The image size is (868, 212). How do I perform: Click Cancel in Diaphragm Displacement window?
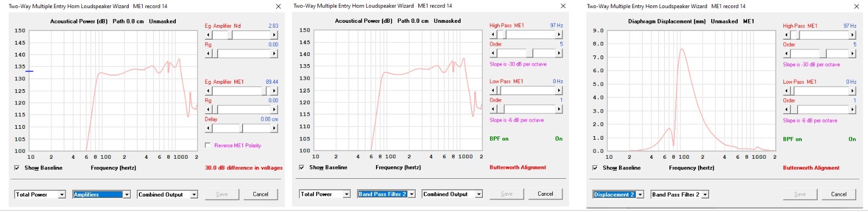coord(839,194)
